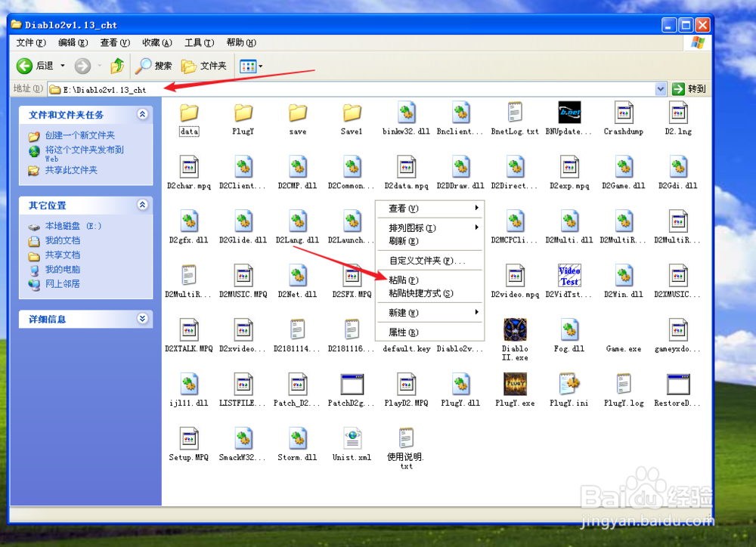Select the binkw32.dll file icon
The image size is (756, 547).
[407, 113]
